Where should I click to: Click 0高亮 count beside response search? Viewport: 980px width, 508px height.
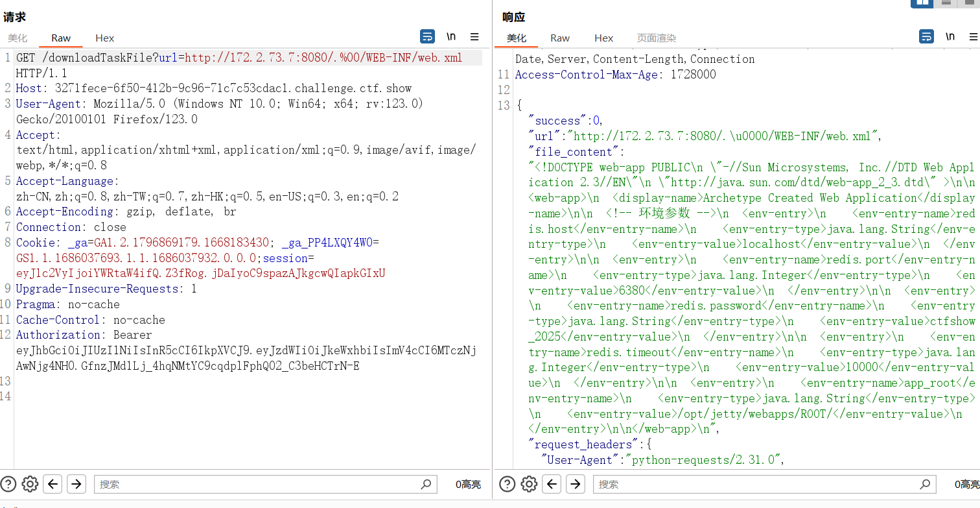[966, 485]
